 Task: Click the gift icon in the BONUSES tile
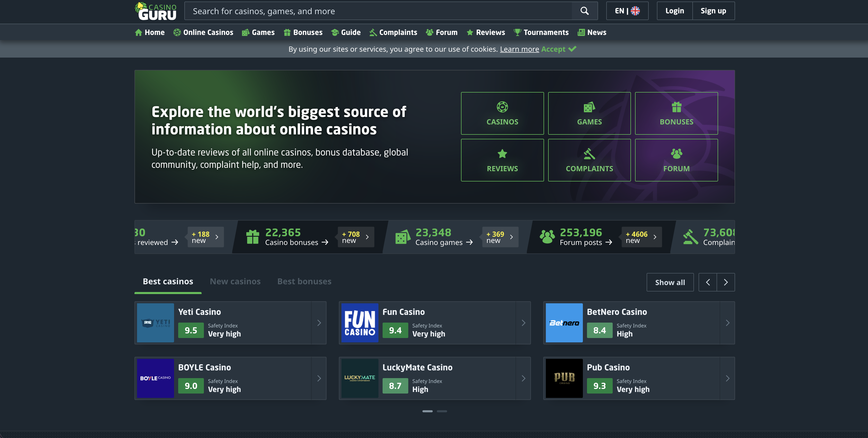[x=676, y=107]
